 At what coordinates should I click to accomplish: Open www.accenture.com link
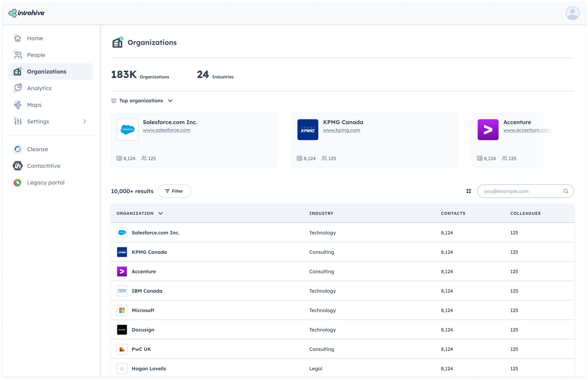click(527, 130)
